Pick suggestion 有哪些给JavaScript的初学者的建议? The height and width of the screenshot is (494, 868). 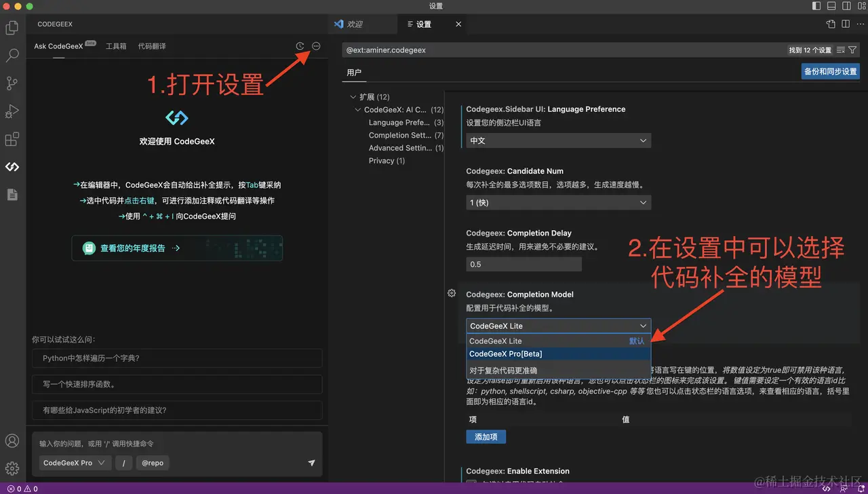click(x=177, y=410)
